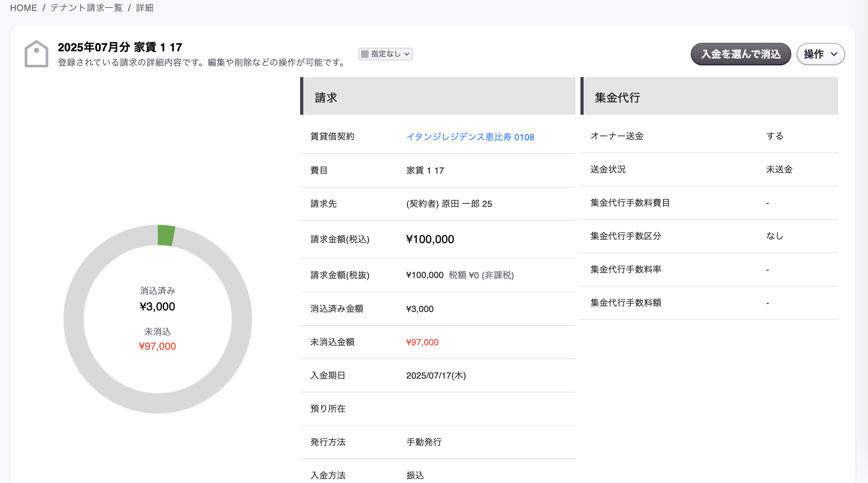Image resolution: width=868 pixels, height=483 pixels.
Task: Select なし value for 集金代行手数区分
Action: coord(775,236)
